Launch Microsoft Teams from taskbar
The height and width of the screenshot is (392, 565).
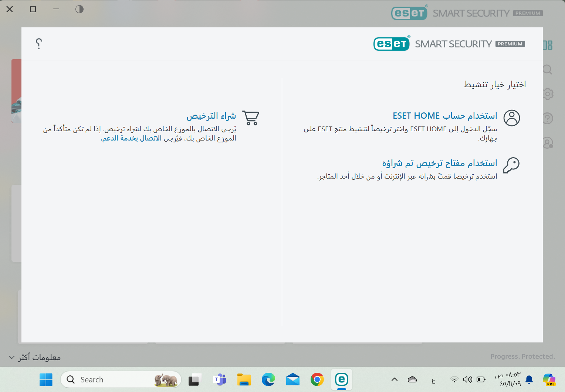point(220,380)
